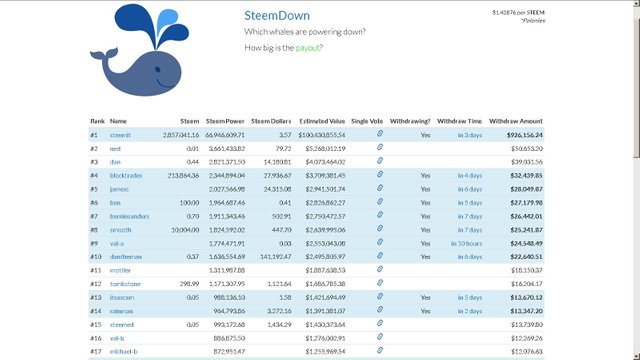
Task: Click the Name column header
Action: pyautogui.click(x=118, y=121)
